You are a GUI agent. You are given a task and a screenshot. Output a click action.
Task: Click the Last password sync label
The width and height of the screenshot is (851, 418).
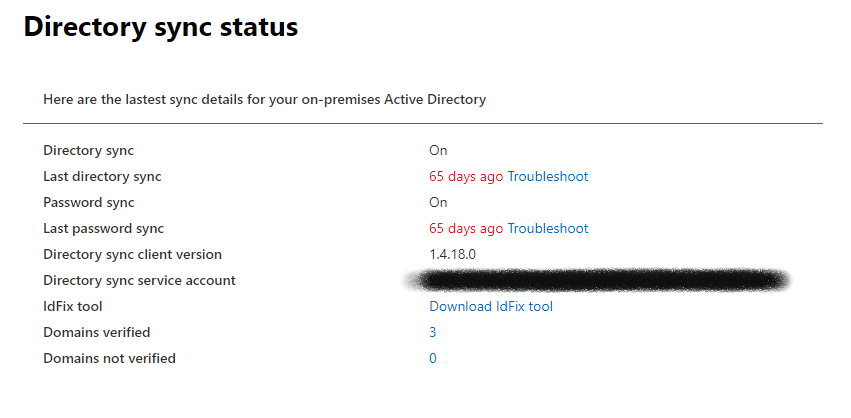103,229
